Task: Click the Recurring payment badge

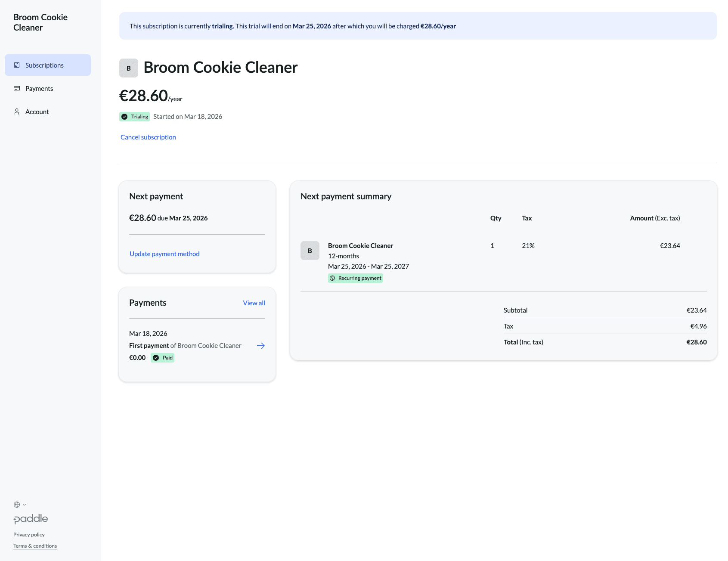Action: click(x=356, y=278)
